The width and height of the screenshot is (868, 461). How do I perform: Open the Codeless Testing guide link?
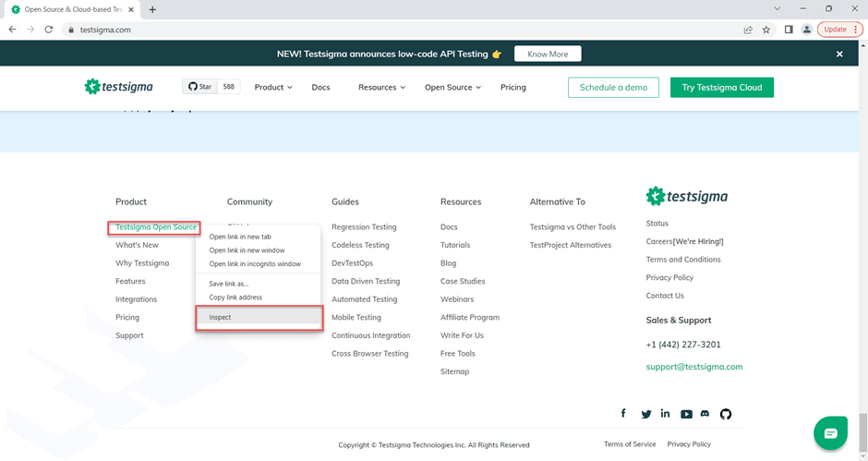click(x=360, y=245)
